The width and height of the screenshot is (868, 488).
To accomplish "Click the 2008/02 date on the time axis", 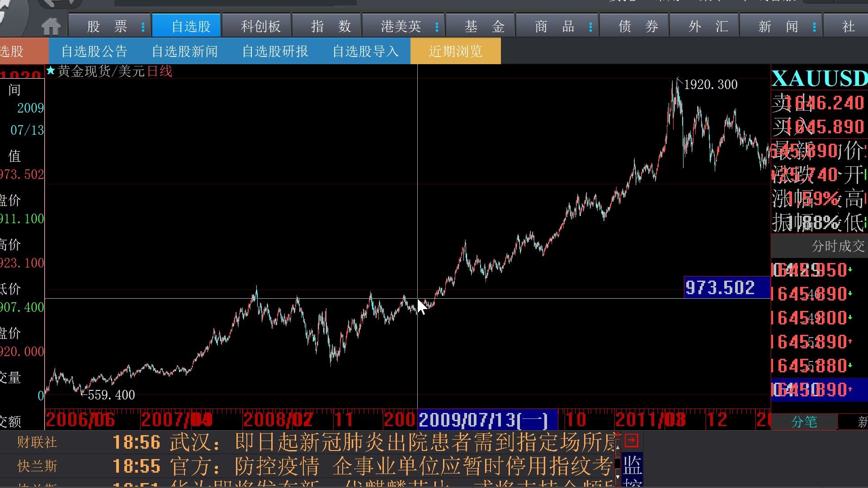I will [278, 420].
